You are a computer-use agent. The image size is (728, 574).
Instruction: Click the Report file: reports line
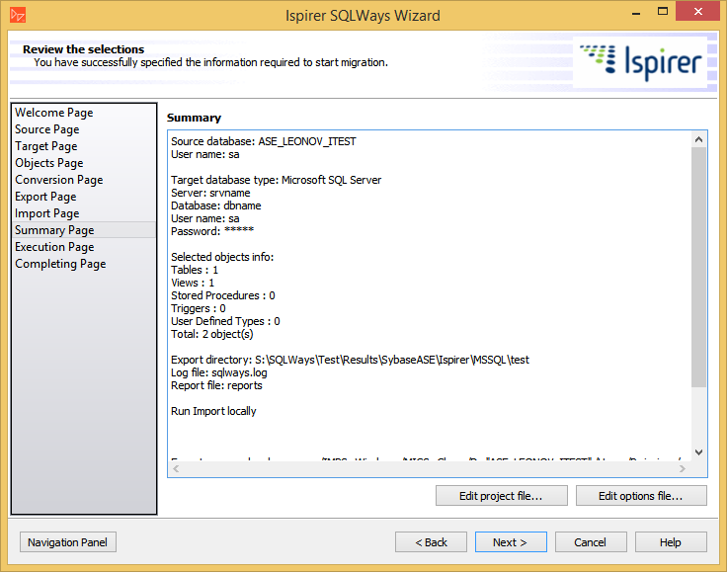216,385
